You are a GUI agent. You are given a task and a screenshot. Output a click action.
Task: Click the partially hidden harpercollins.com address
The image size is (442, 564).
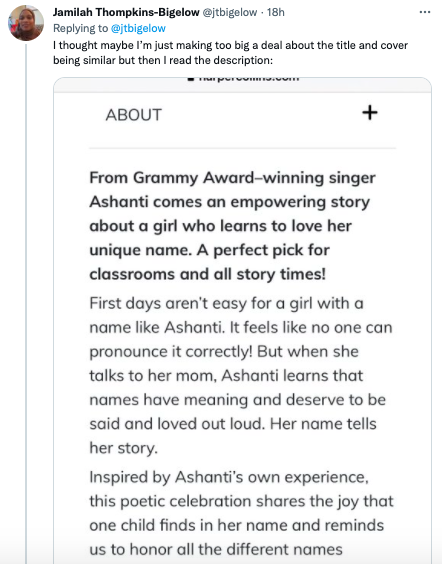click(x=249, y=79)
